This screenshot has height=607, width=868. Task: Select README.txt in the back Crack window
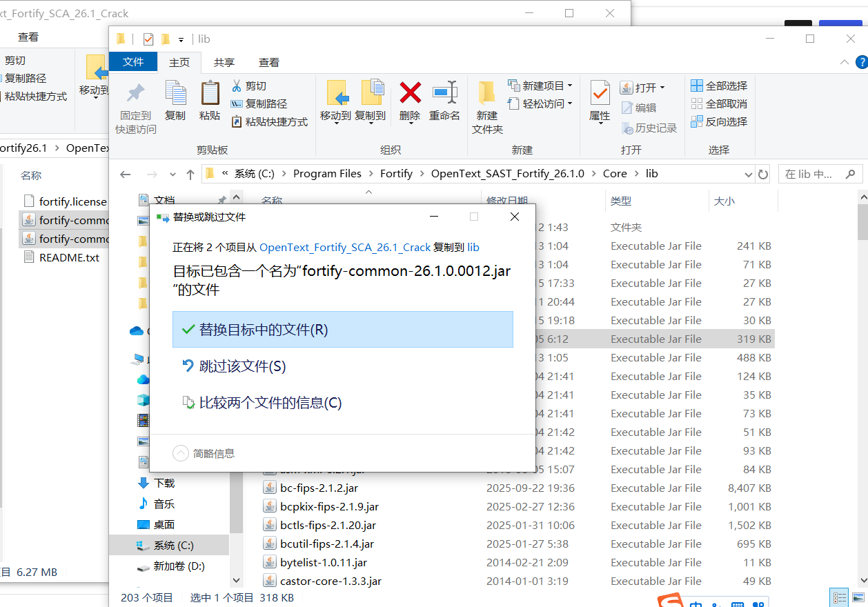click(69, 257)
